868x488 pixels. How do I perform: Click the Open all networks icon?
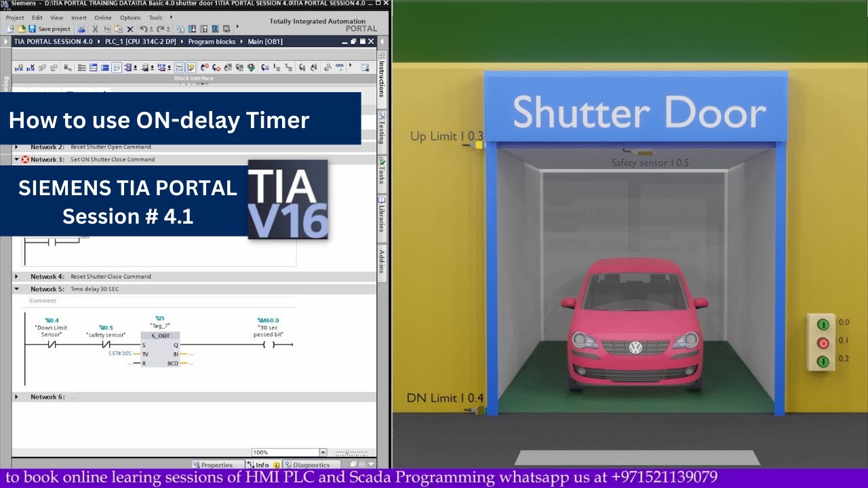[x=93, y=67]
